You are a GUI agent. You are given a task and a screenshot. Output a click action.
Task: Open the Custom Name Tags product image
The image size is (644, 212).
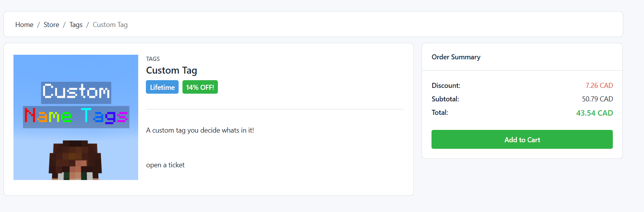tap(76, 117)
